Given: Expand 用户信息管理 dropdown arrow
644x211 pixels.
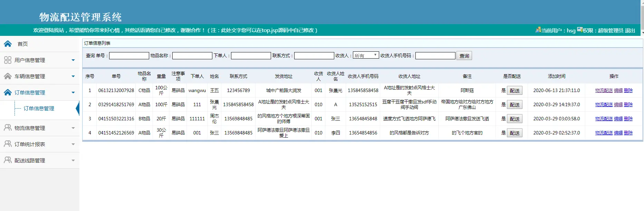Looking at the screenshot, I should [73, 60].
